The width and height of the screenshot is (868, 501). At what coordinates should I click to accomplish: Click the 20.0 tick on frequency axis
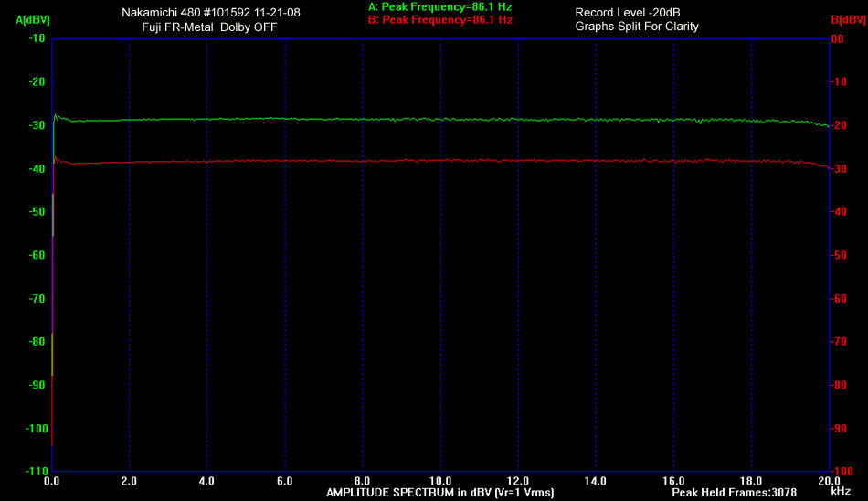[x=830, y=480]
